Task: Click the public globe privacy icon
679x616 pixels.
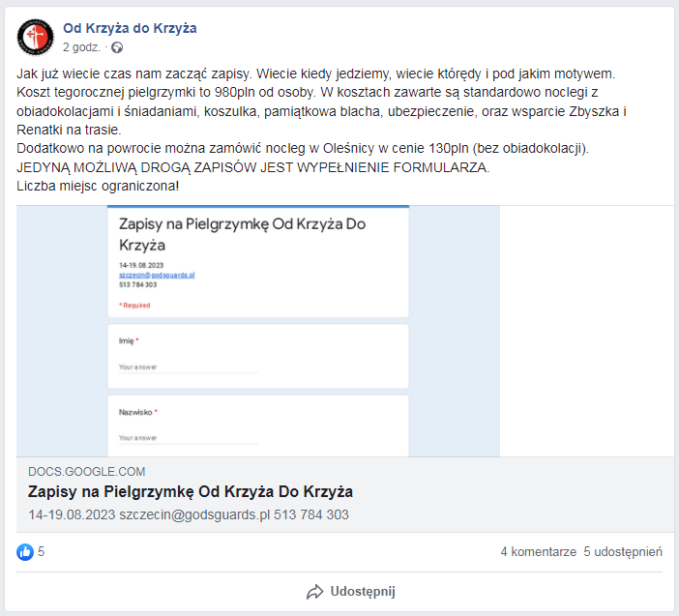Action: pos(118,47)
